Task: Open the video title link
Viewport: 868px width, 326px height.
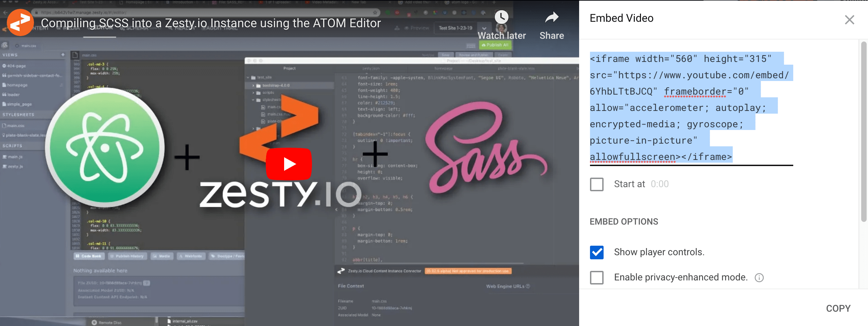Action: 211,23
